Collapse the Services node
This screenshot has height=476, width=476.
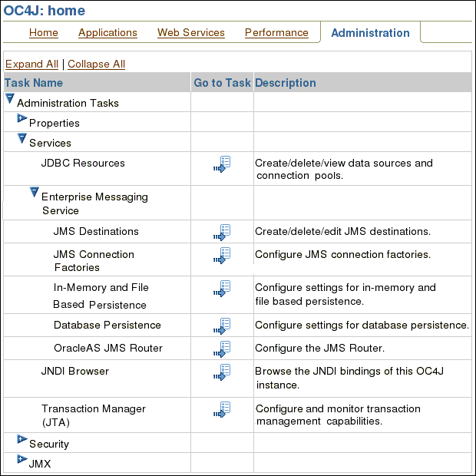(21, 139)
